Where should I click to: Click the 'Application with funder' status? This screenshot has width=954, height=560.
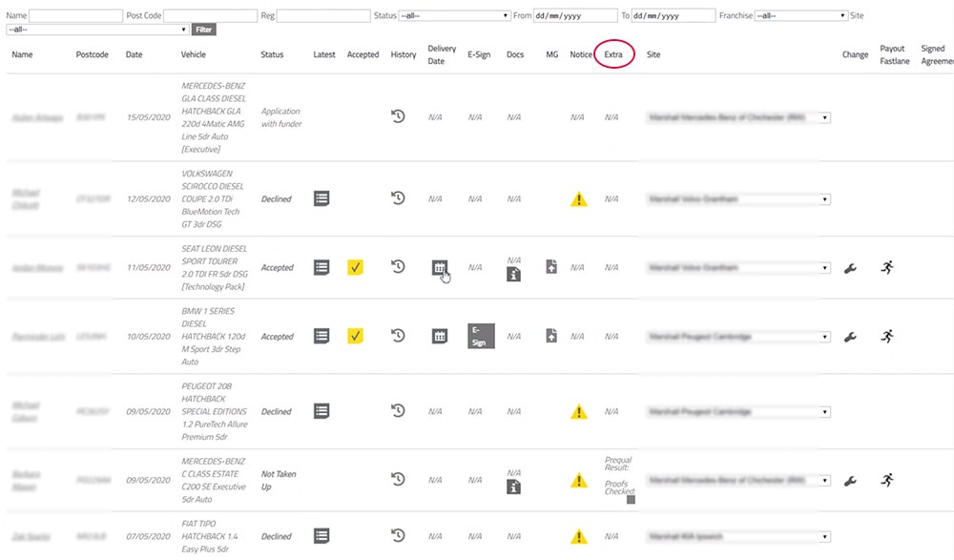(x=281, y=117)
